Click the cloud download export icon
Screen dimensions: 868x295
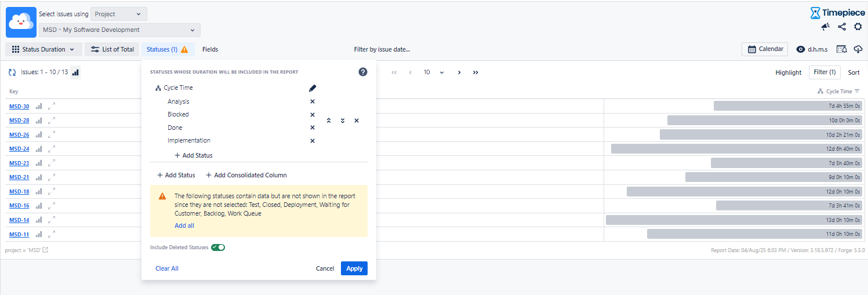tap(858, 49)
